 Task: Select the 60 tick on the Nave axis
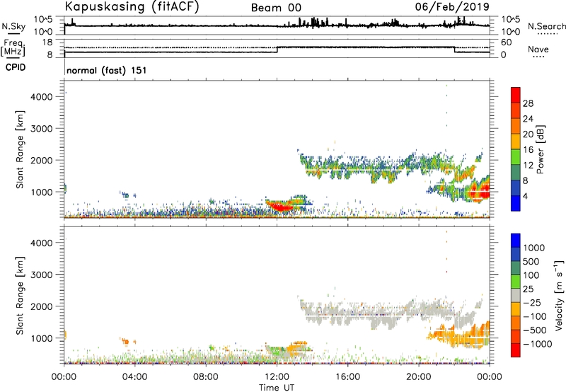pos(506,42)
